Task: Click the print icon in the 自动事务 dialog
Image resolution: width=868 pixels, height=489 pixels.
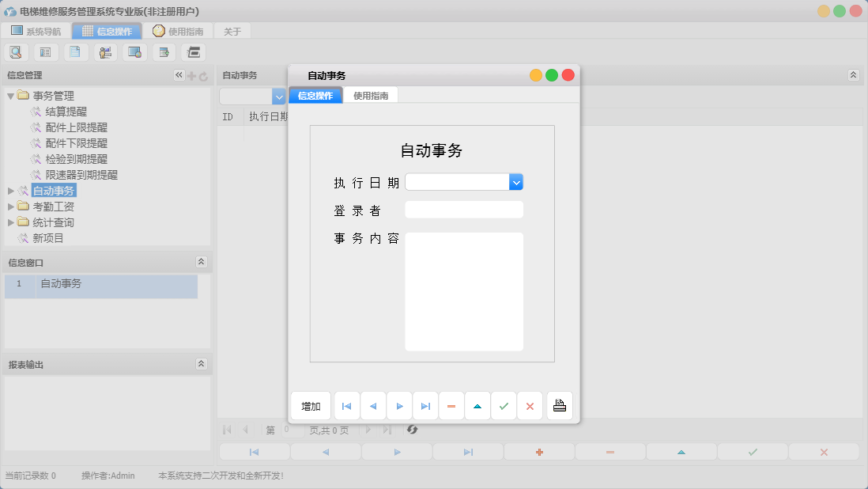Action: 559,405
